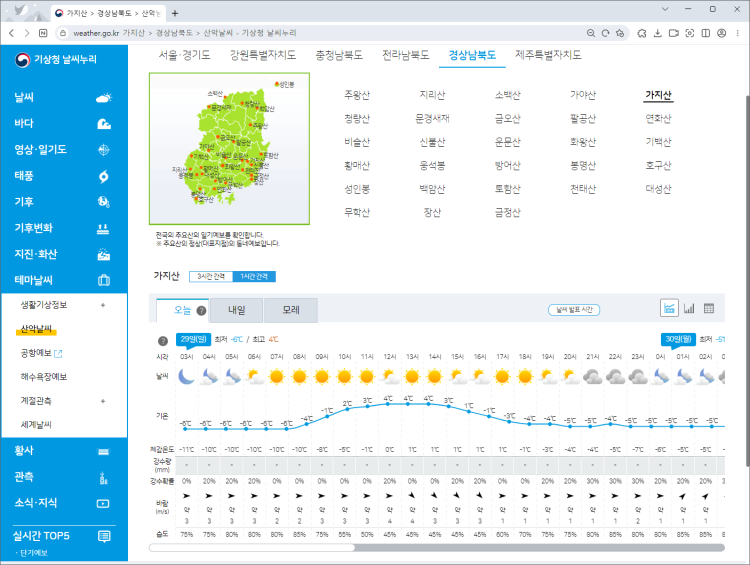Toggle the browser split view icon
The width and height of the screenshot is (750, 565).
[x=706, y=33]
